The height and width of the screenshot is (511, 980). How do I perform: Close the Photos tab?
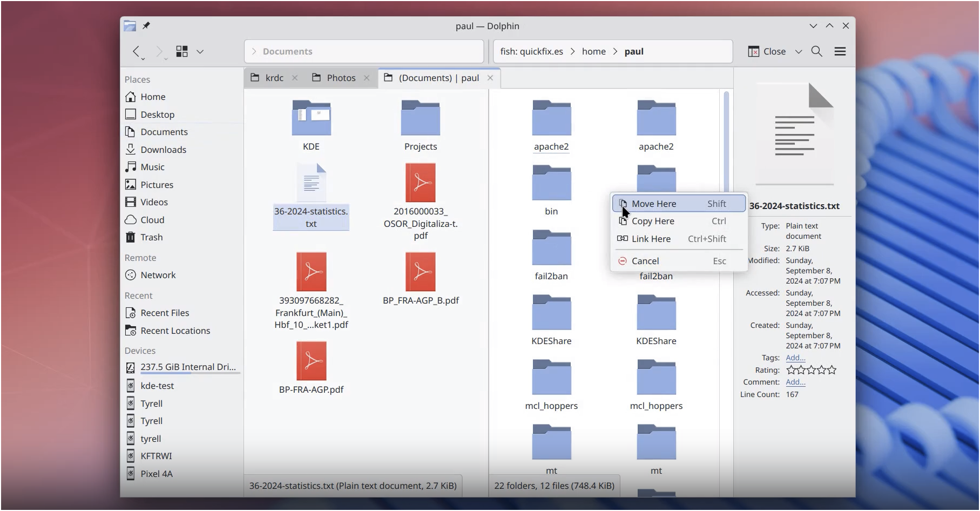[x=367, y=78]
